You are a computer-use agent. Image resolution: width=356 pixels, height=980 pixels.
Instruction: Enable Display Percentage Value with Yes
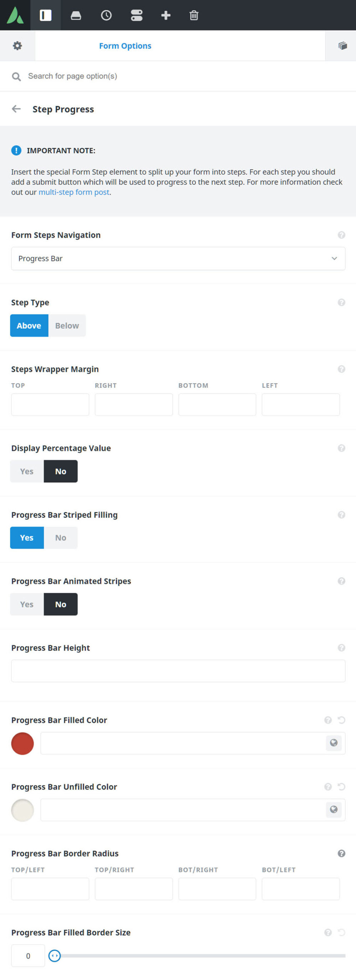[27, 471]
